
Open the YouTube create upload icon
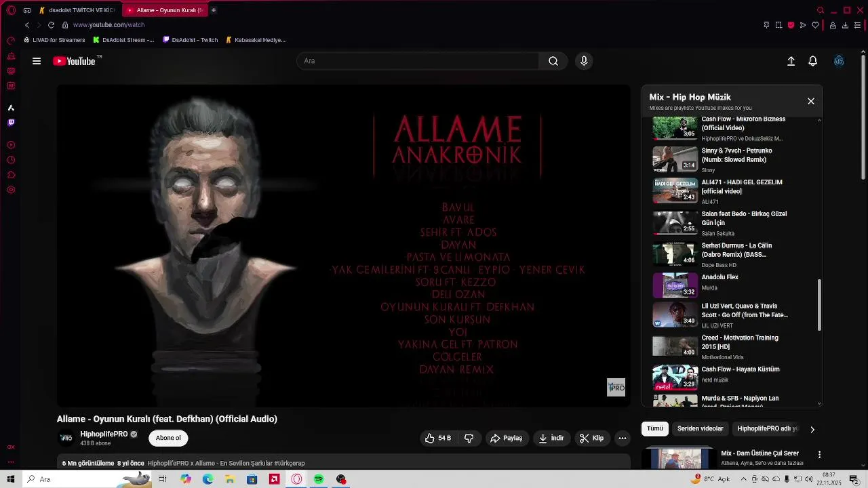tap(791, 61)
